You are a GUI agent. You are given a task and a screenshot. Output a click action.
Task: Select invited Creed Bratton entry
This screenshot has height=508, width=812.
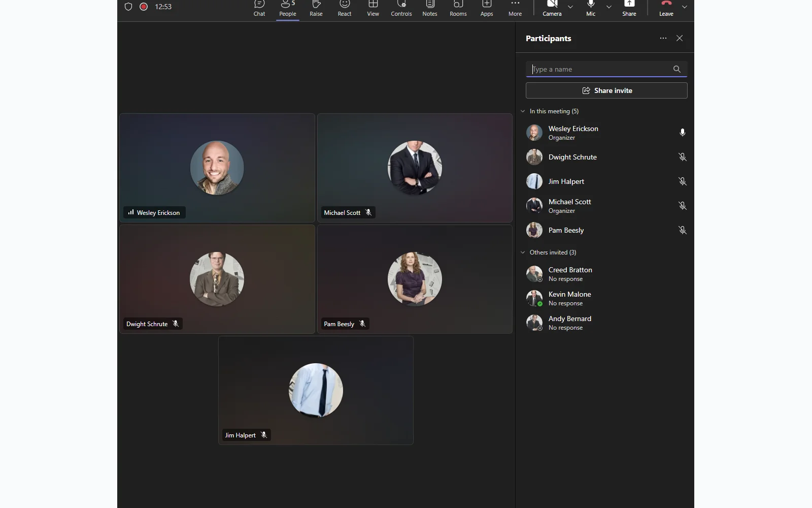pyautogui.click(x=605, y=274)
